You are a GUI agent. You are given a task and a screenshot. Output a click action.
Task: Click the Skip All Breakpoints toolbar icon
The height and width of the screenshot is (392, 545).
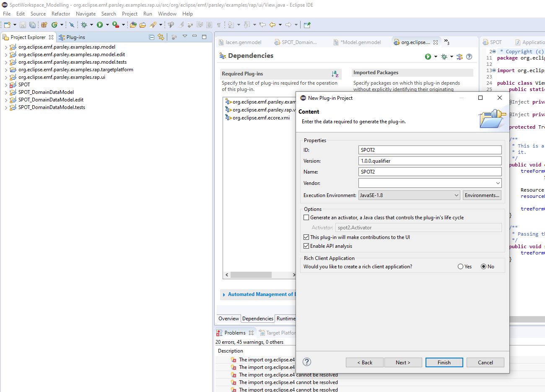(72, 25)
